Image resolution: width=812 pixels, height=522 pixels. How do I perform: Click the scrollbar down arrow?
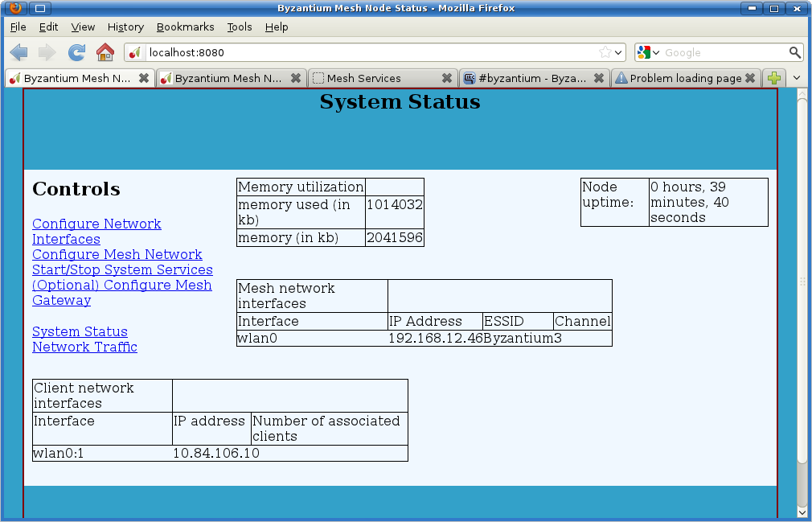click(802, 512)
